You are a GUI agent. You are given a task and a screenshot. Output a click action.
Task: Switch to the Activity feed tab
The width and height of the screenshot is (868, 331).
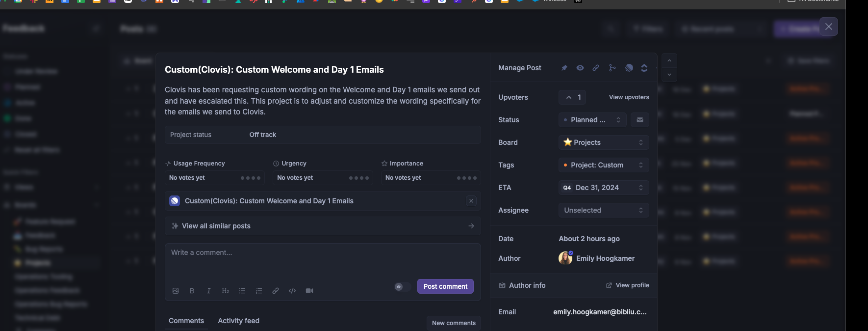tap(239, 321)
